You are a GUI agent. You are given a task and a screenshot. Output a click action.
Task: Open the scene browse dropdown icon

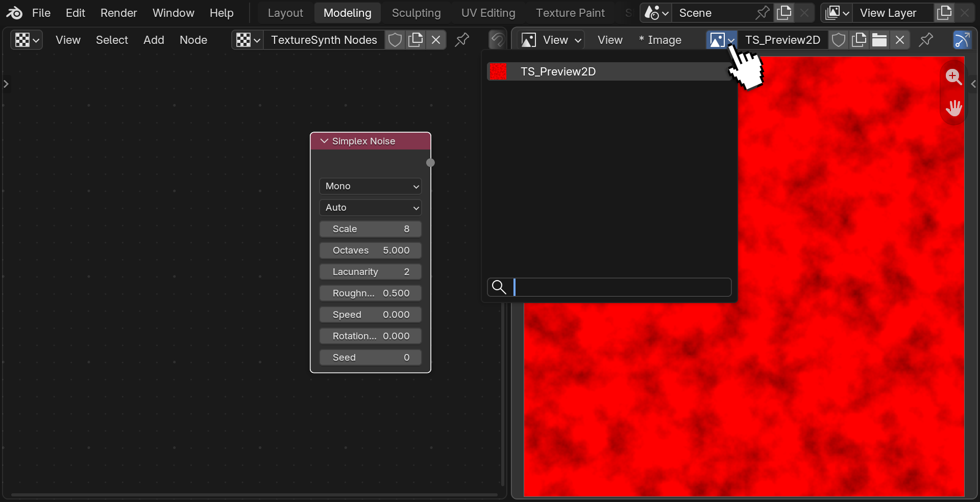click(x=656, y=13)
